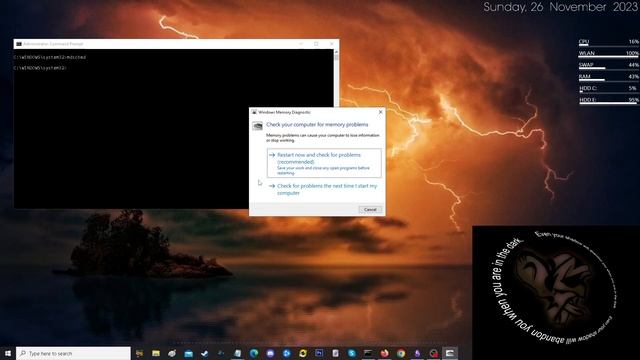Click the Command Prompt title bar icon
This screenshot has height=360, width=640.
pos(19,44)
